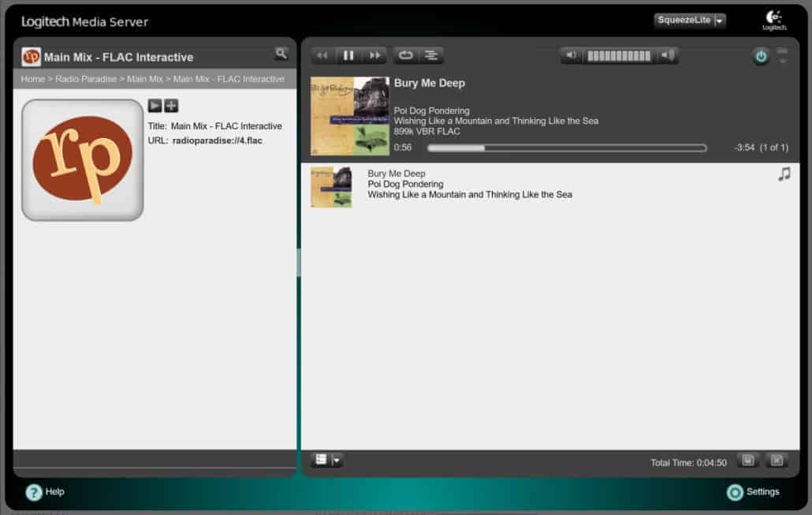
Task: Navigate to Radio Paradise in breadcrumb
Action: pos(84,79)
